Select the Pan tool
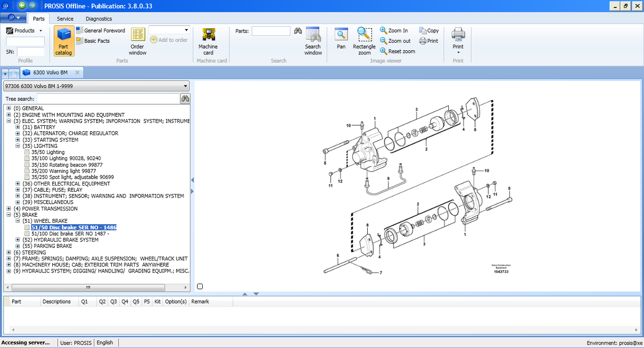 click(x=341, y=39)
